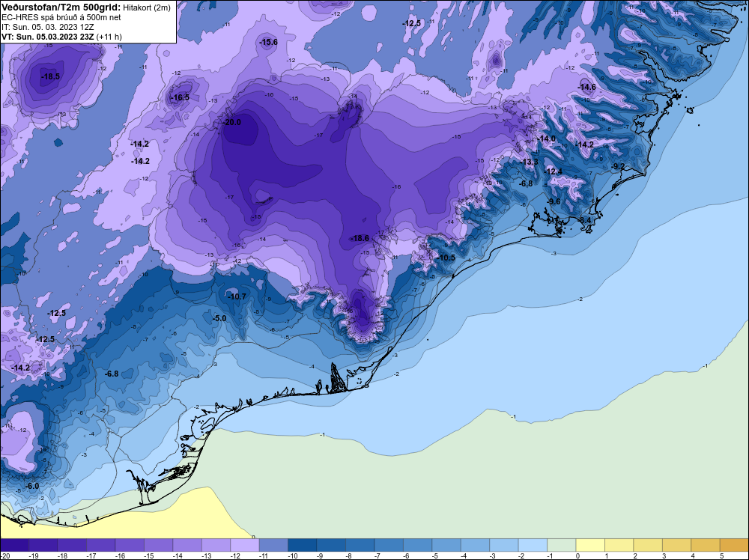Select the -10.7 temperature value

point(237,296)
